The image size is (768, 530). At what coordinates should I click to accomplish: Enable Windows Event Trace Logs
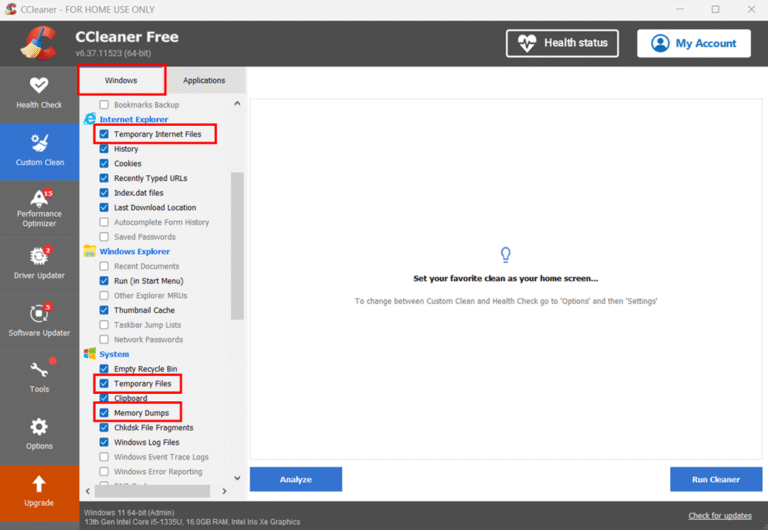click(x=104, y=457)
